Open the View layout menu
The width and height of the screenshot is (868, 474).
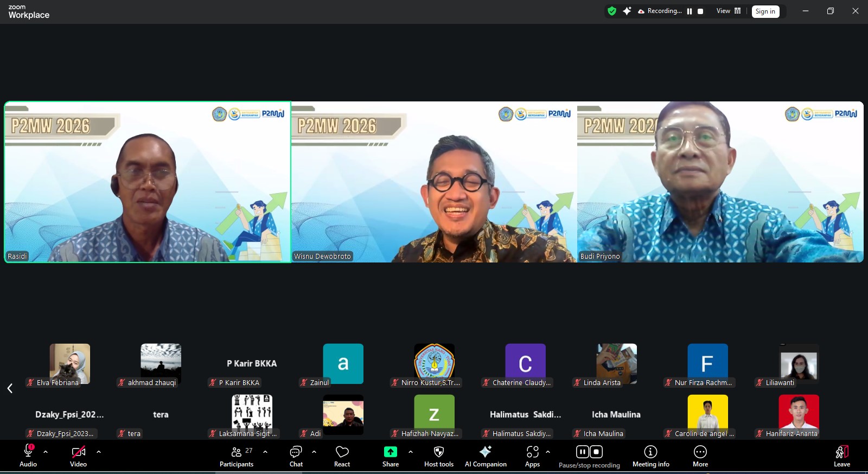pyautogui.click(x=728, y=11)
